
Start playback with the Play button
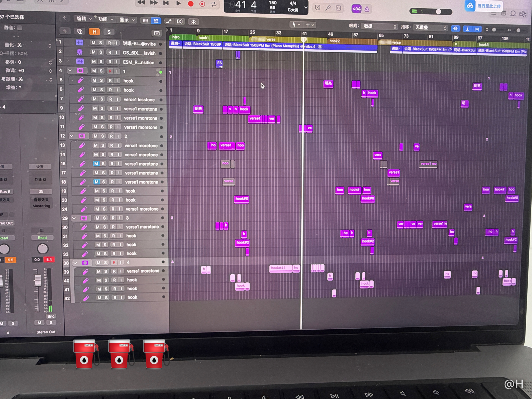pos(178,3)
